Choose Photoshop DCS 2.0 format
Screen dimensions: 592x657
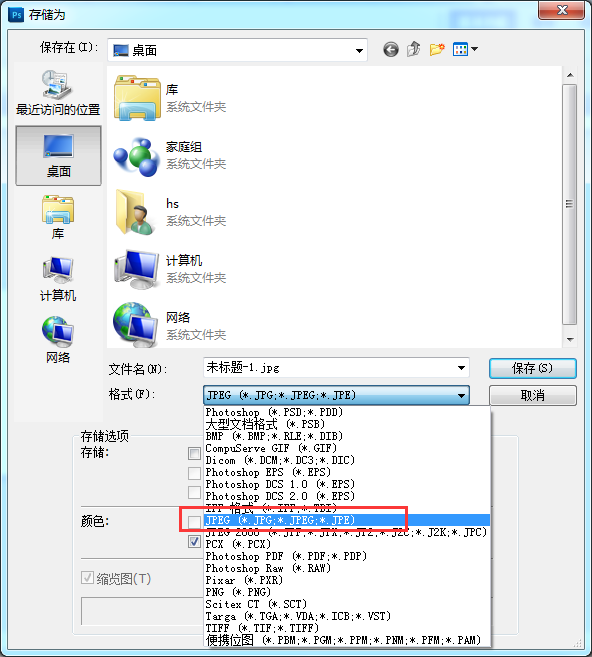pyautogui.click(x=347, y=496)
